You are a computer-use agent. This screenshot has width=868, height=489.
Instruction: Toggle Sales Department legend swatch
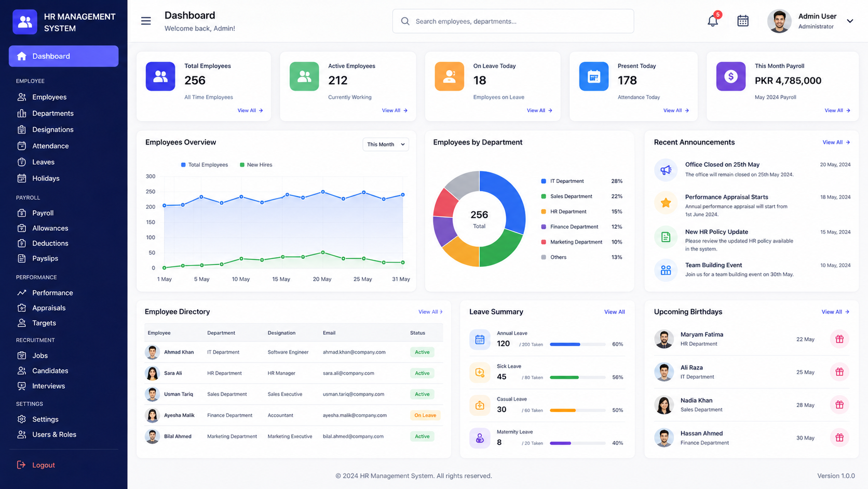(x=544, y=196)
